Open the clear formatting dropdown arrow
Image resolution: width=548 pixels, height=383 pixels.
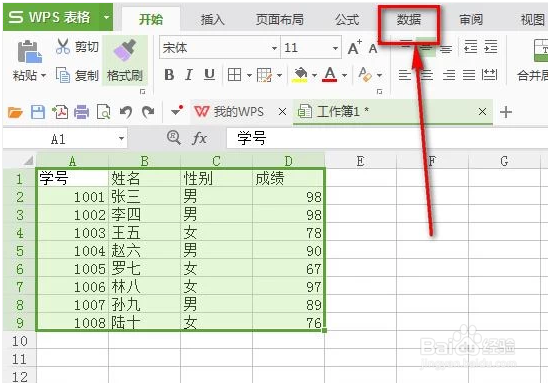(x=379, y=75)
